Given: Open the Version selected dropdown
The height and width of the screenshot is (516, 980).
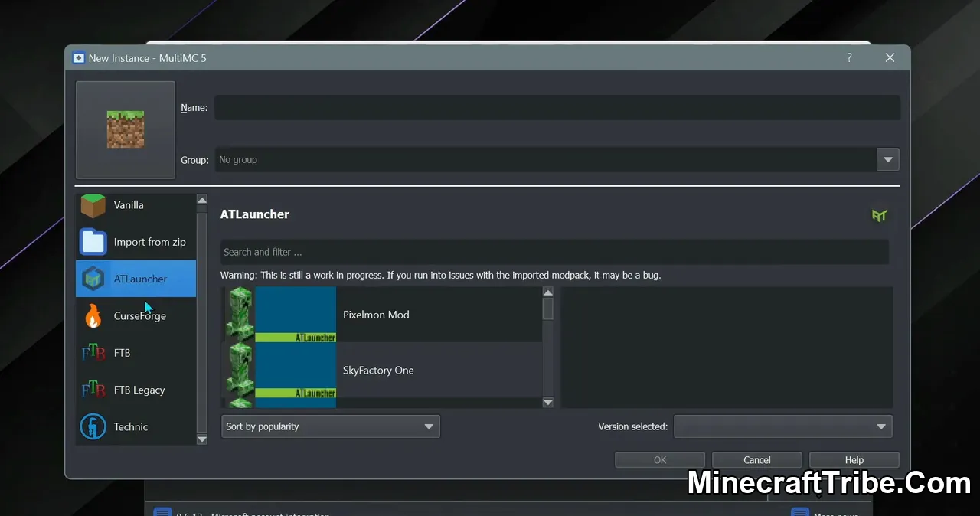Looking at the screenshot, I should pyautogui.click(x=782, y=426).
